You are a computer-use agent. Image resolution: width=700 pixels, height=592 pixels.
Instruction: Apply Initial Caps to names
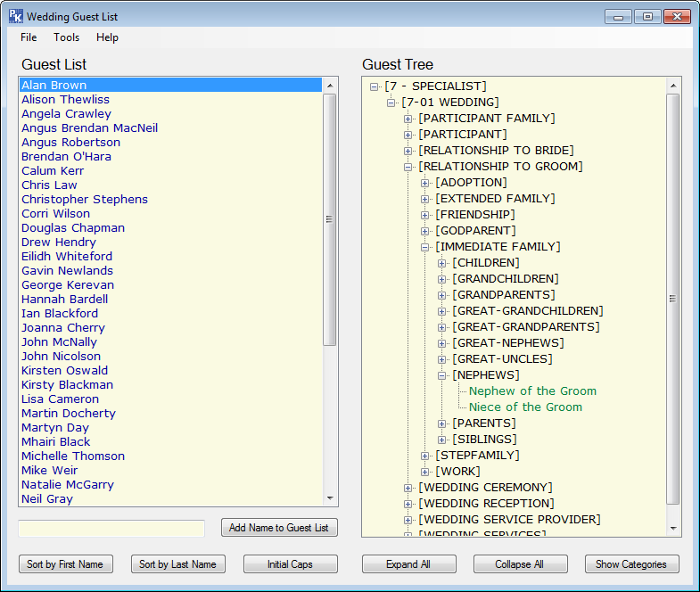[x=290, y=564]
